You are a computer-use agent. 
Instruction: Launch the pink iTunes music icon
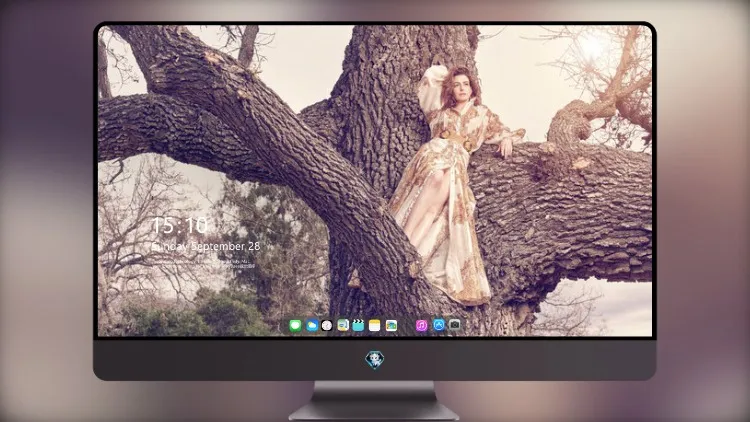point(421,326)
